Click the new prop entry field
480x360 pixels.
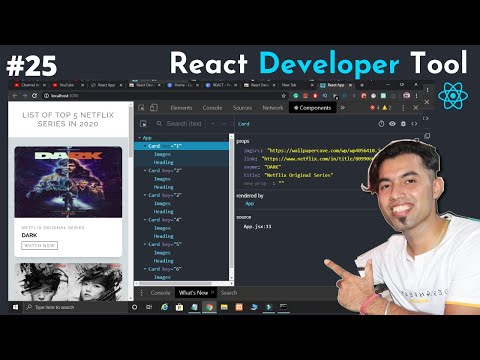tap(255, 183)
